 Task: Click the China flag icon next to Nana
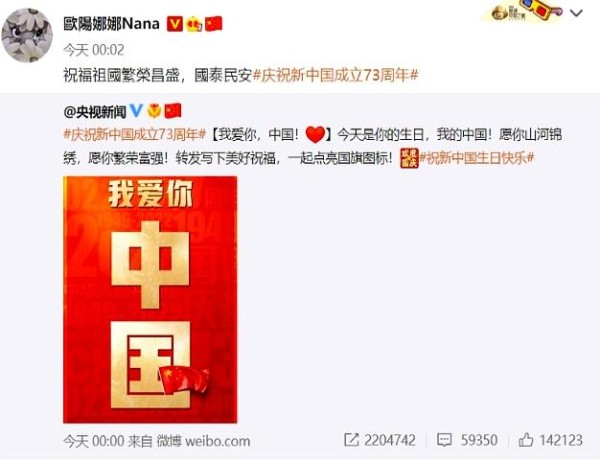click(x=214, y=24)
